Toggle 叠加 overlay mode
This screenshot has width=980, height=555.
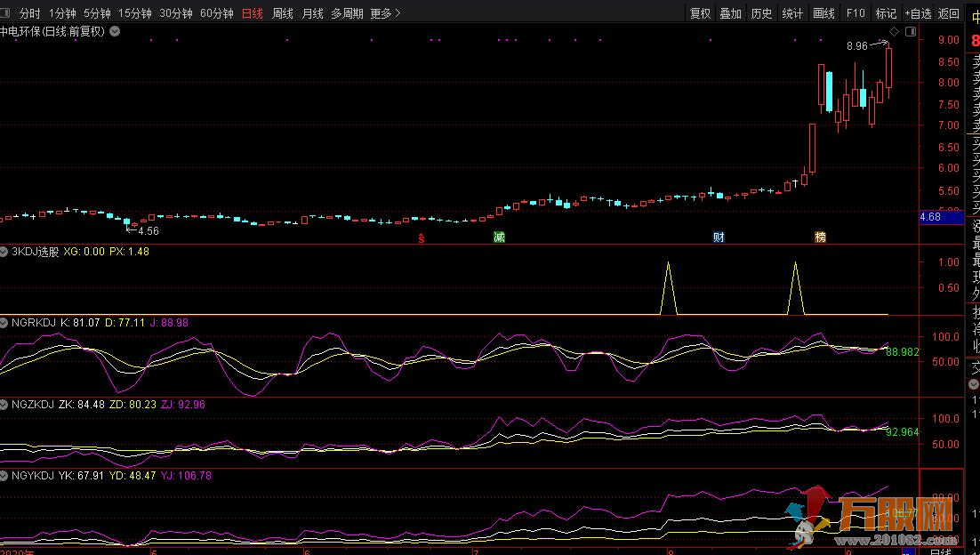click(x=731, y=13)
